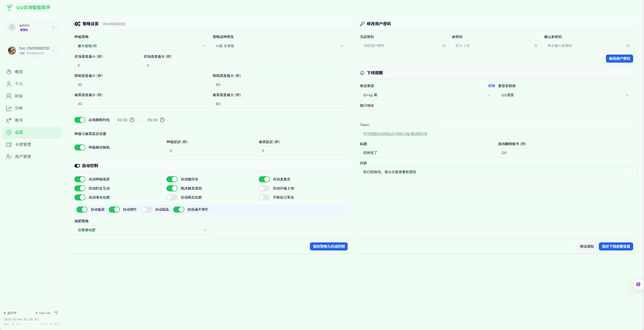Open the 施肥策略 dropdown

coord(142,230)
